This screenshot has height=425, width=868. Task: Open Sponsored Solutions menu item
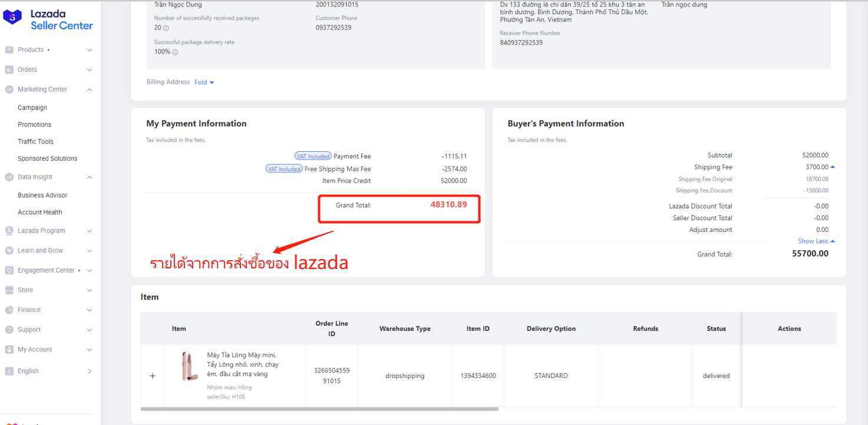tap(47, 159)
